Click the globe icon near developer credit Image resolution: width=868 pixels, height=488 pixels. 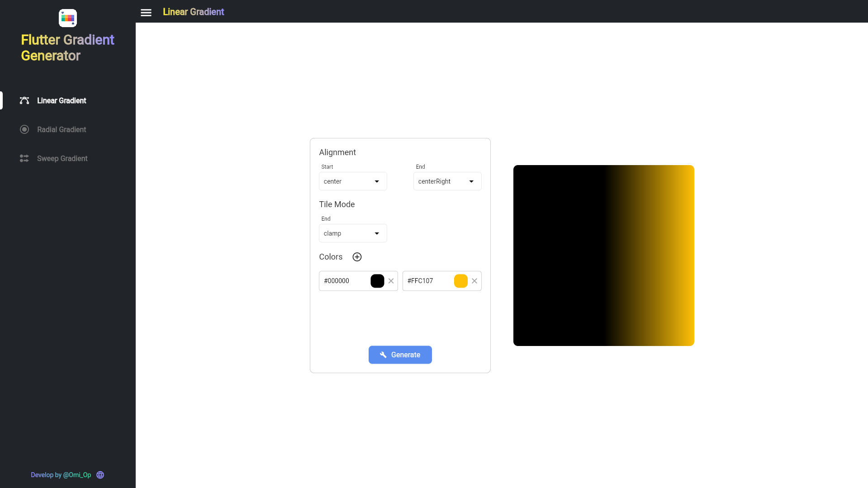pos(100,474)
